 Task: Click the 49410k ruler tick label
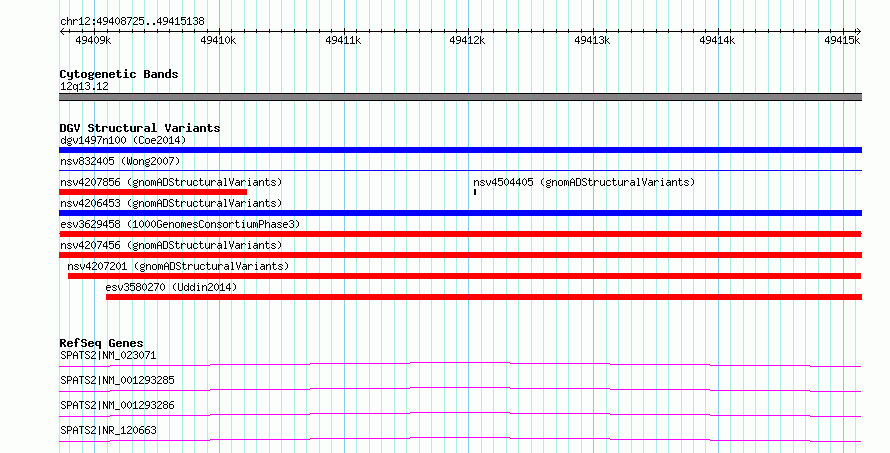click(218, 40)
